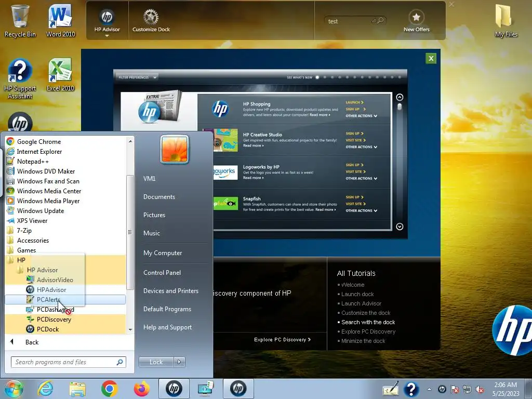Select Customize the dock tutorial
The width and height of the screenshot is (532, 399).
pyautogui.click(x=365, y=312)
